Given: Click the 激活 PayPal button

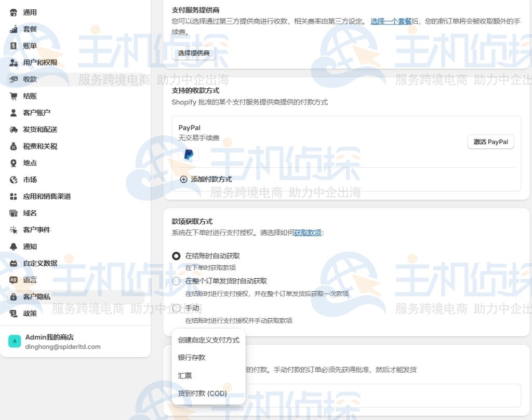Looking at the screenshot, I should 490,142.
